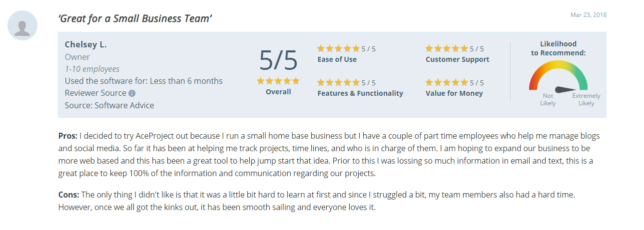Click the 'Reviewer Source' label
Image resolution: width=644 pixels, height=230 pixels.
coord(95,93)
